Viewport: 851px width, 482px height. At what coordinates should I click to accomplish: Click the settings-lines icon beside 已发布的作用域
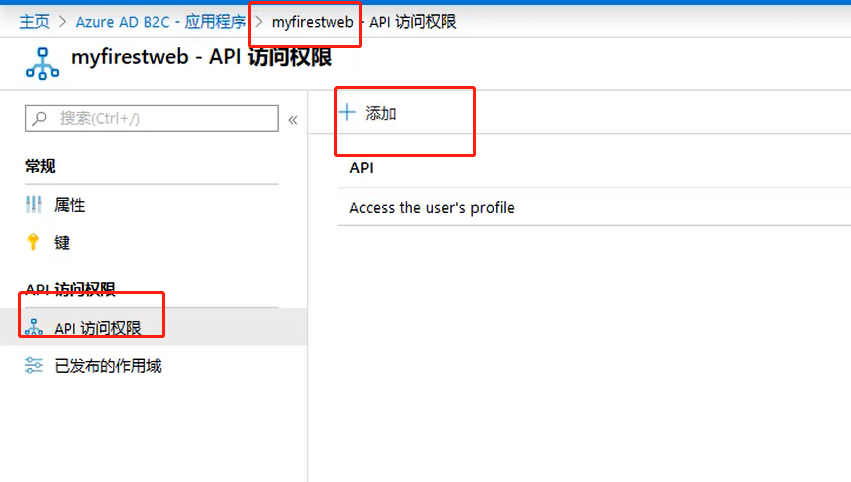click(x=34, y=365)
